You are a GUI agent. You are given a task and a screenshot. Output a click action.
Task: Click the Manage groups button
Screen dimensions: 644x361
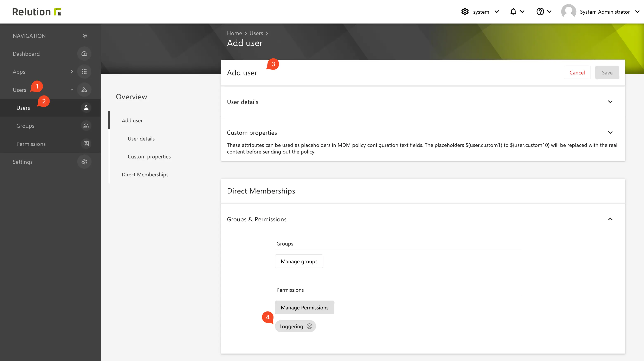pyautogui.click(x=299, y=261)
